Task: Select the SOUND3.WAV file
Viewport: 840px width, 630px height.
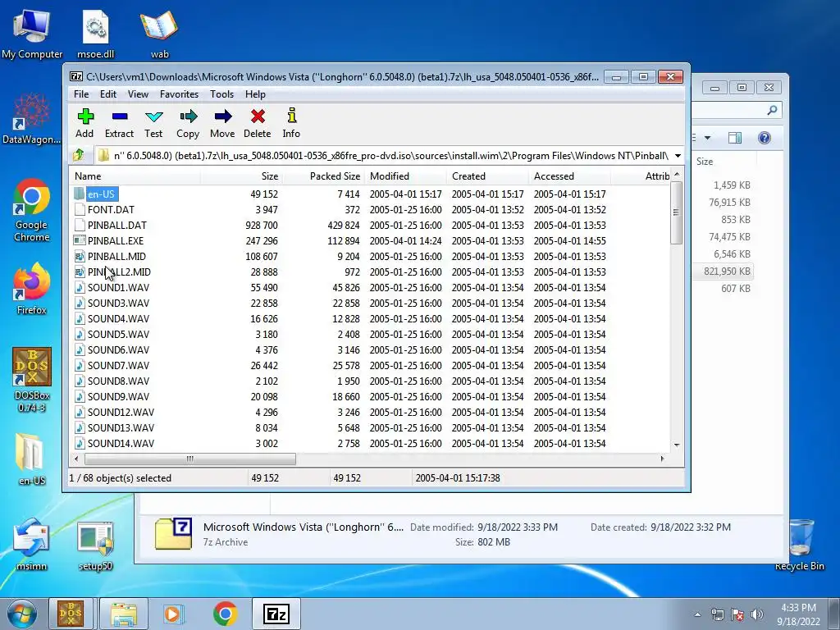Action: click(x=118, y=303)
